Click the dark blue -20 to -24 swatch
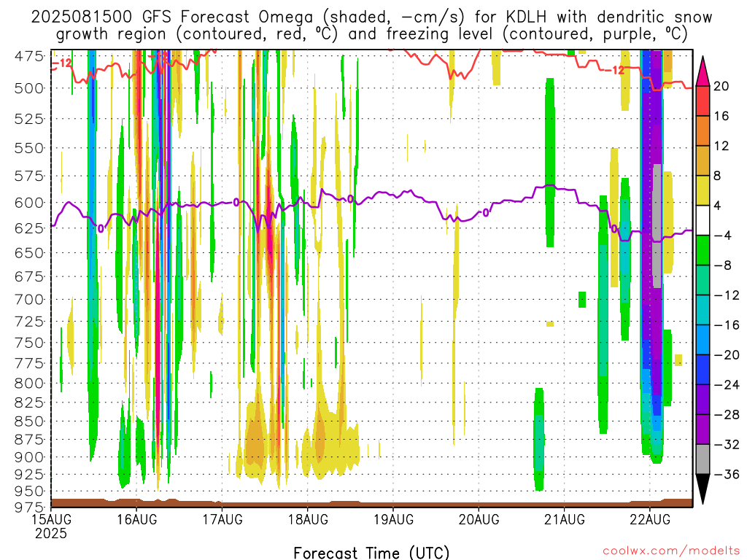Viewport: 747px width, 560px height. (703, 370)
